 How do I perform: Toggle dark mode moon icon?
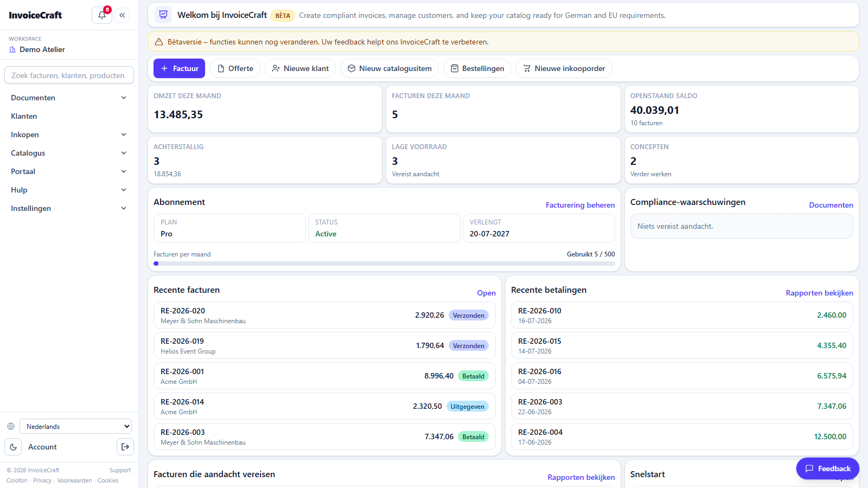point(13,447)
